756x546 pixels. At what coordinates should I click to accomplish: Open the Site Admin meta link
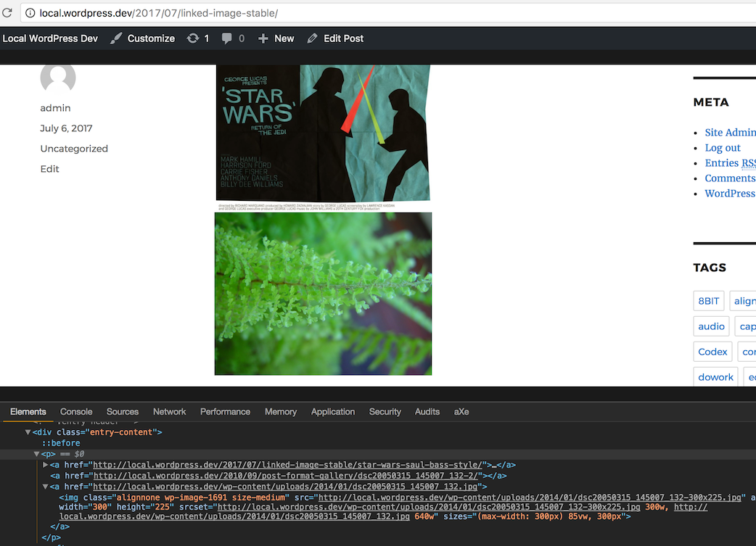click(x=730, y=133)
